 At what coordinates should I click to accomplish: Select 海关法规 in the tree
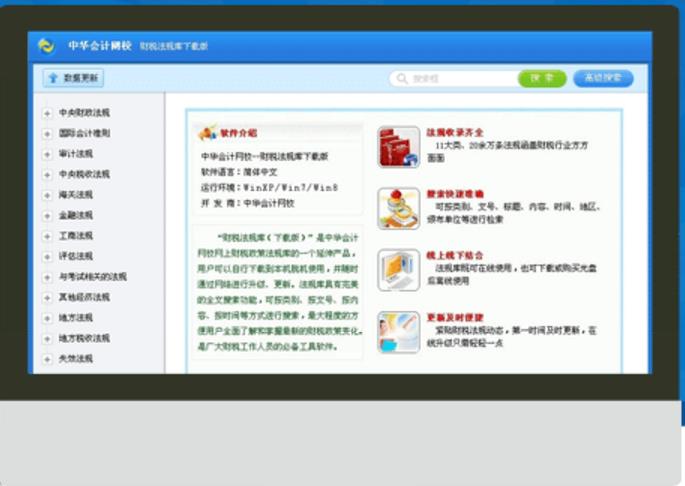[x=76, y=195]
